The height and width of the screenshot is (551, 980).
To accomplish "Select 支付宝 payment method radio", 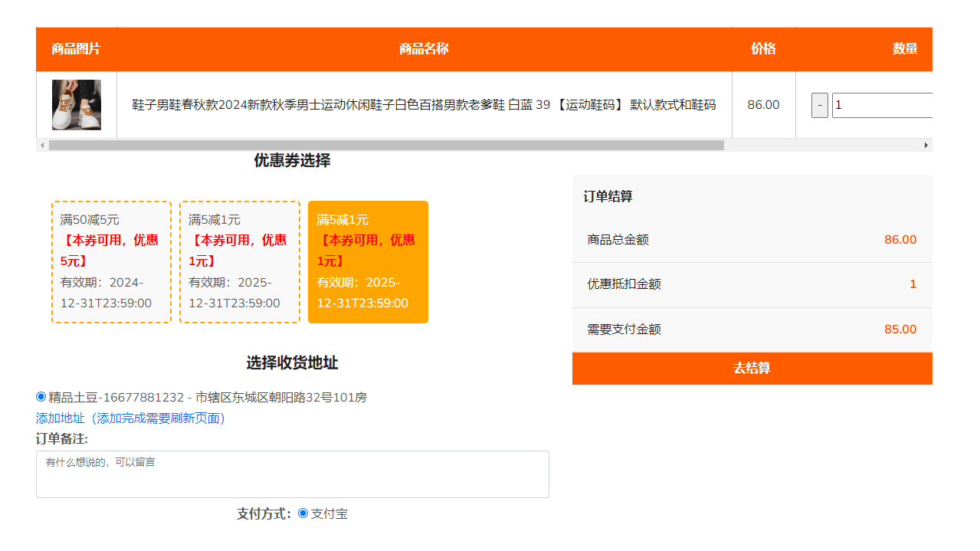I will tap(303, 513).
